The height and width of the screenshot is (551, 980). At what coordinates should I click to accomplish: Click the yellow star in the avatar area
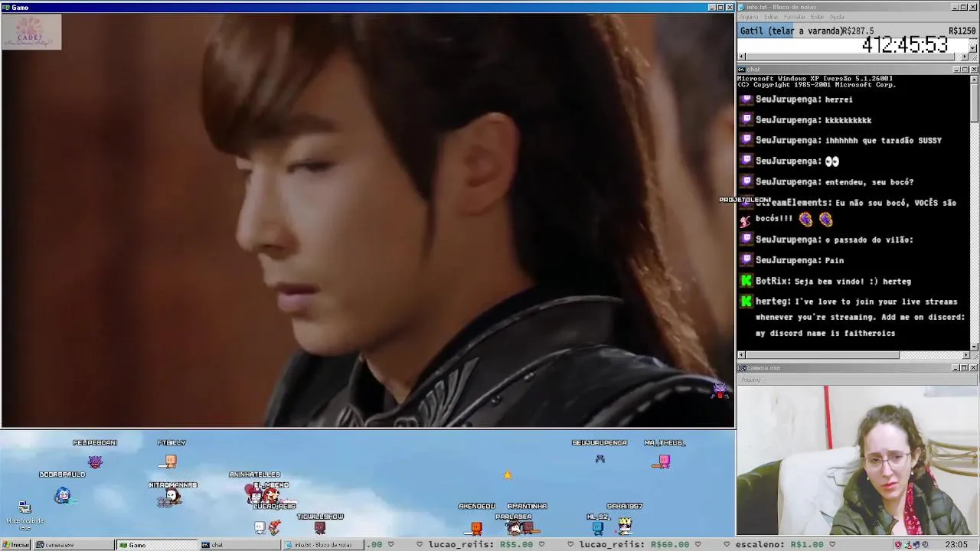(x=507, y=475)
